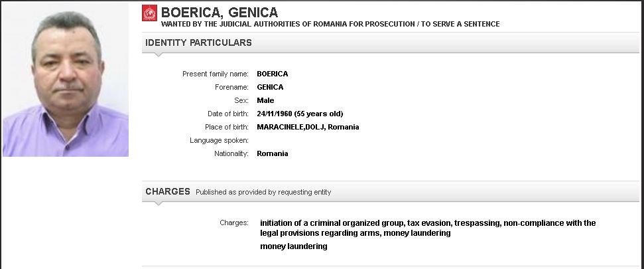Click the BOERICA, GENICA name heading
The image size is (644, 269).
point(220,13)
